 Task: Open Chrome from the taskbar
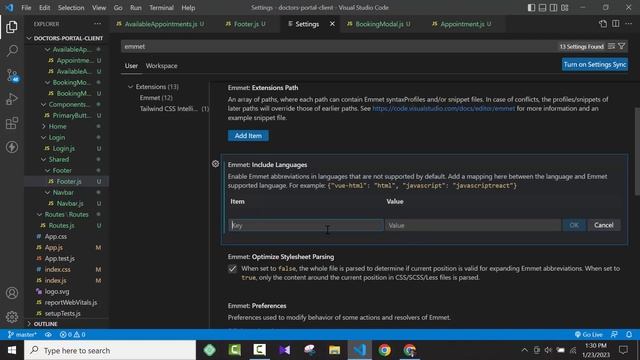(x=384, y=350)
